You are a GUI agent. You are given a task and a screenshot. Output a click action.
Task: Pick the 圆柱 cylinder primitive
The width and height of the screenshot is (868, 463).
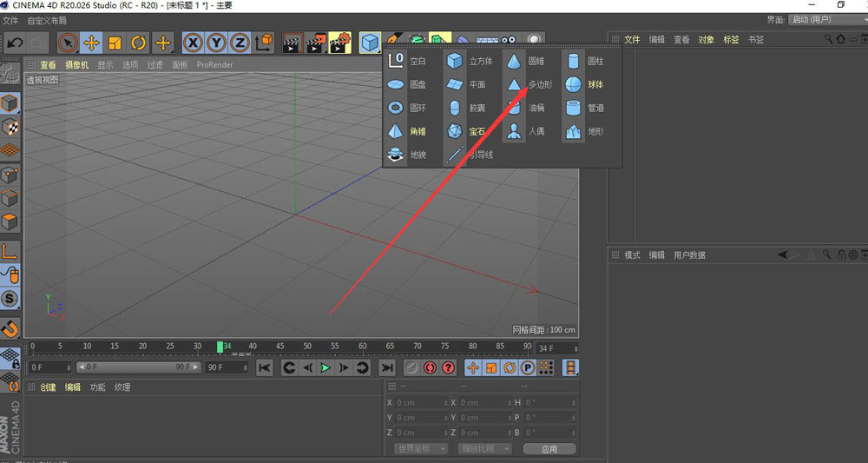tap(584, 61)
